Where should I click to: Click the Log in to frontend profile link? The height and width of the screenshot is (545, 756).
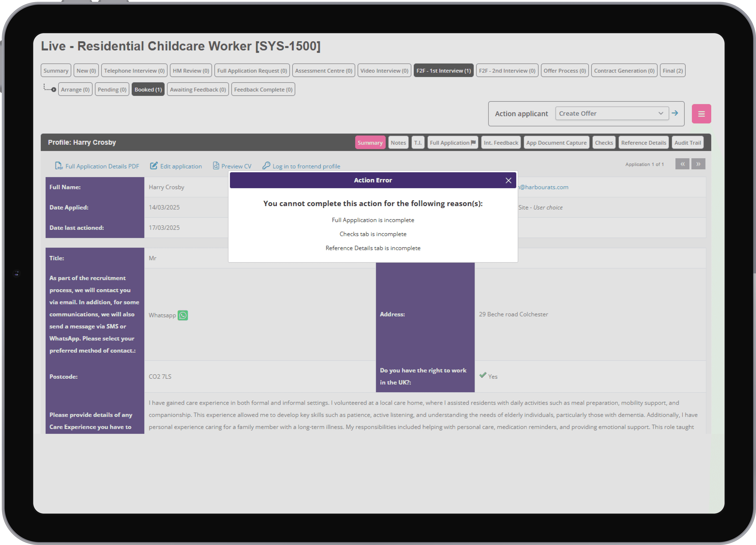point(306,166)
